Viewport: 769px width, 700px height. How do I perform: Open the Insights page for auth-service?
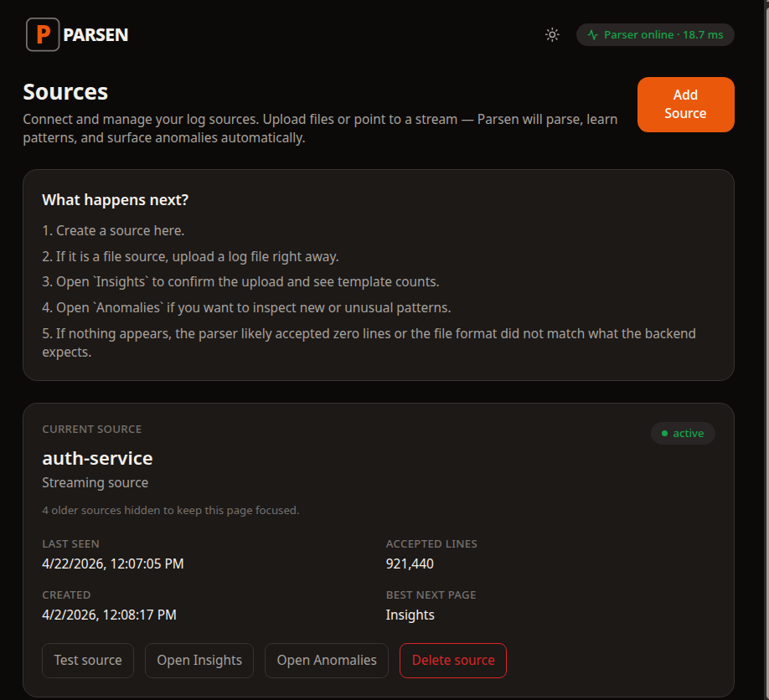coord(199,660)
